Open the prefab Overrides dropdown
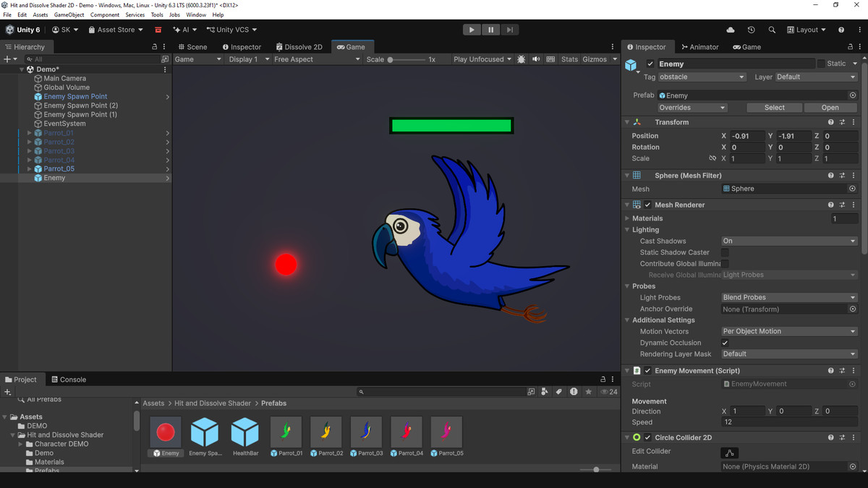The width and height of the screenshot is (868, 488). (x=692, y=108)
